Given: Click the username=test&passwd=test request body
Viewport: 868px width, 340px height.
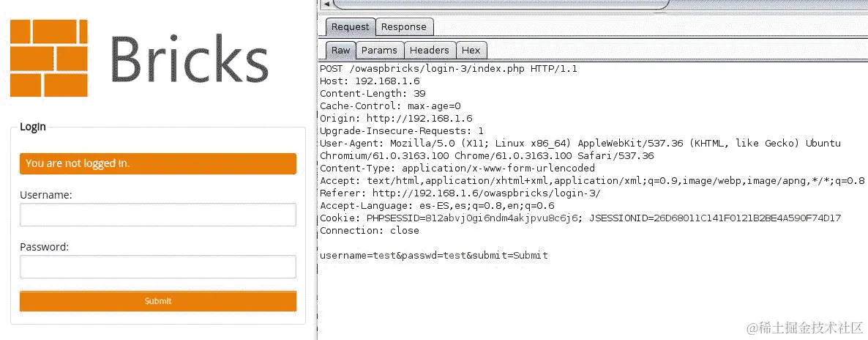Looking at the screenshot, I should (x=434, y=255).
